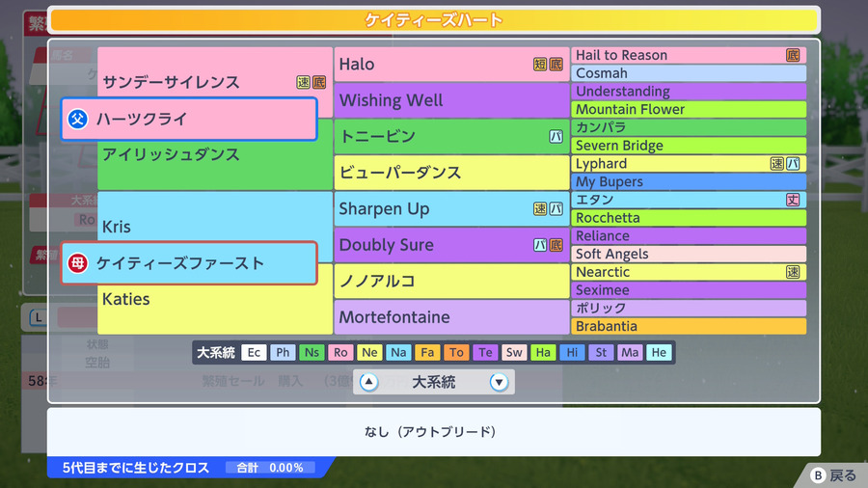
Task: Select the Hi lineage color swatch
Action: click(572, 352)
